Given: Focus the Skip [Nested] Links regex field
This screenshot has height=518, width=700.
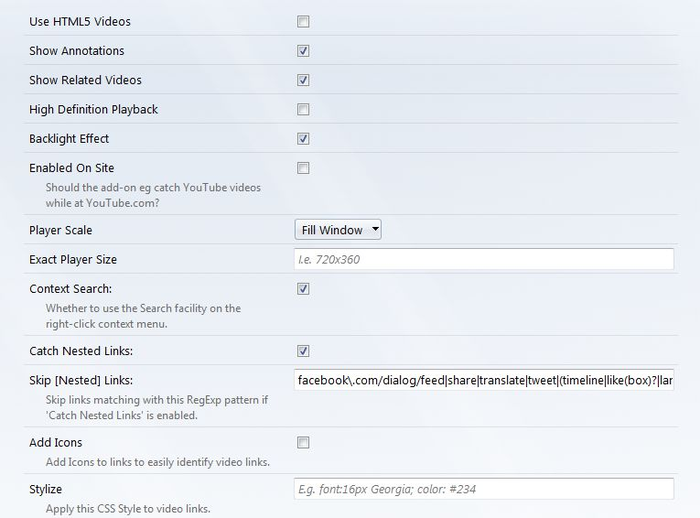Looking at the screenshot, I should pyautogui.click(x=484, y=380).
